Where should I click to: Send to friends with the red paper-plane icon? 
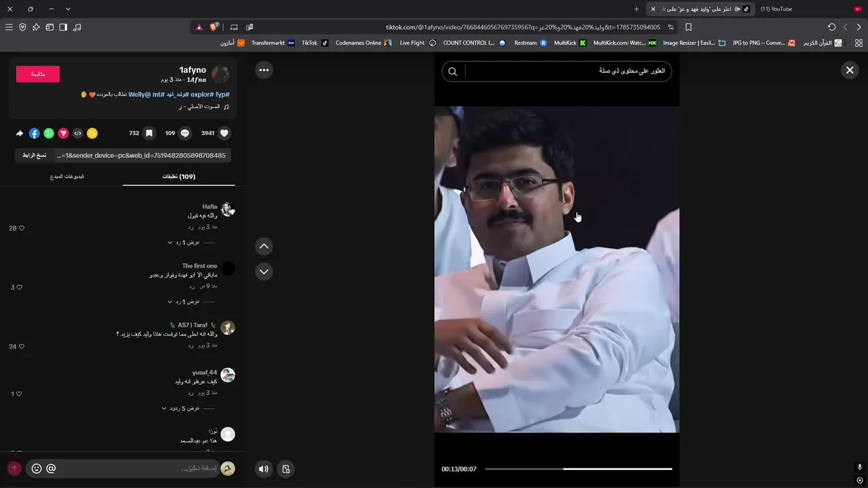coord(63,134)
